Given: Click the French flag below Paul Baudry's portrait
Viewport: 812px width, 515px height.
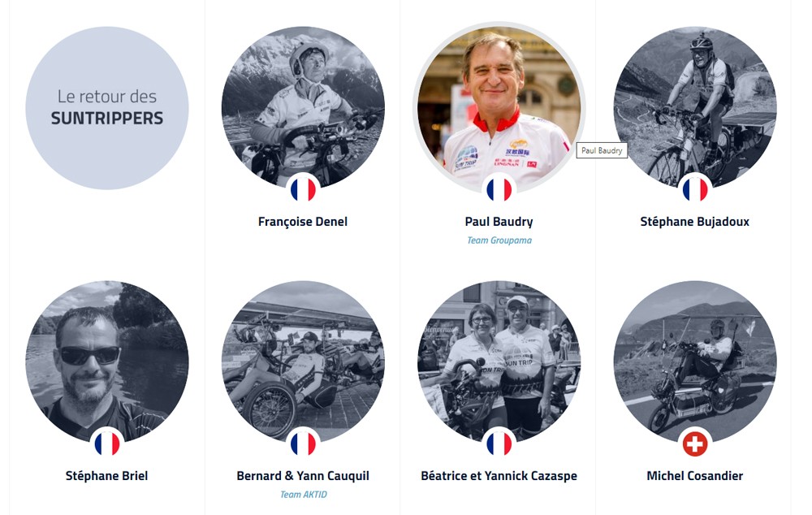Looking at the screenshot, I should point(499,189).
